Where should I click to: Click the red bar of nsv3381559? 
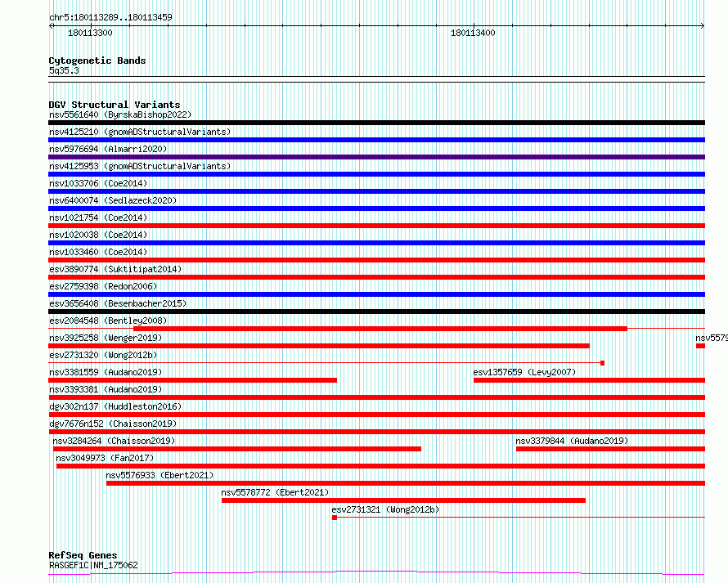coord(193,380)
